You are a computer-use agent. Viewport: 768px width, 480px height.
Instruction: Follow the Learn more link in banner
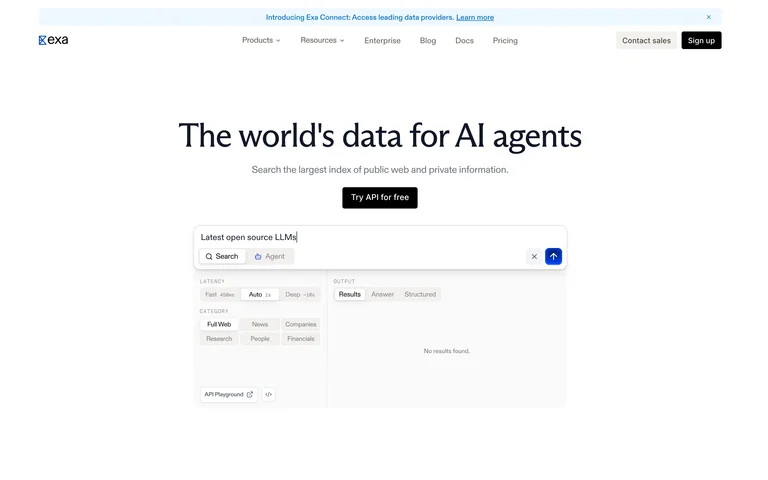pos(475,17)
